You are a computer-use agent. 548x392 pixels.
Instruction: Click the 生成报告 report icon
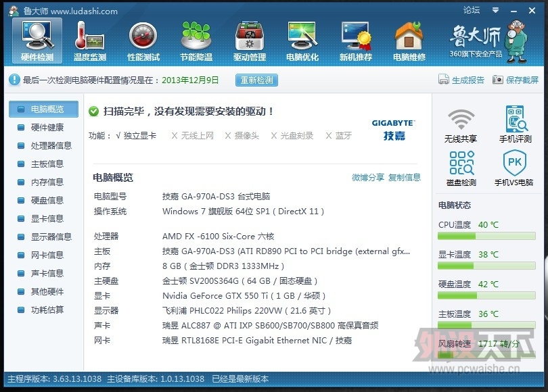pos(444,80)
